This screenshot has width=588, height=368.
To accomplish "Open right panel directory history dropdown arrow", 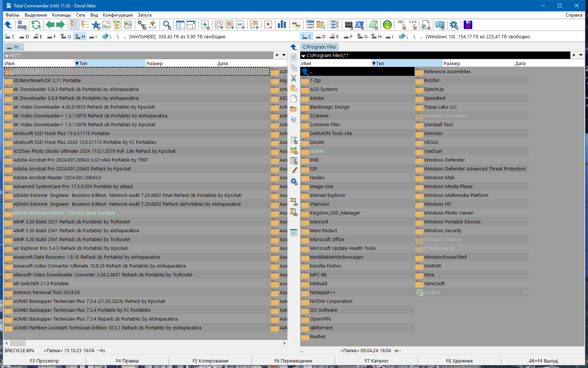I will pos(581,55).
